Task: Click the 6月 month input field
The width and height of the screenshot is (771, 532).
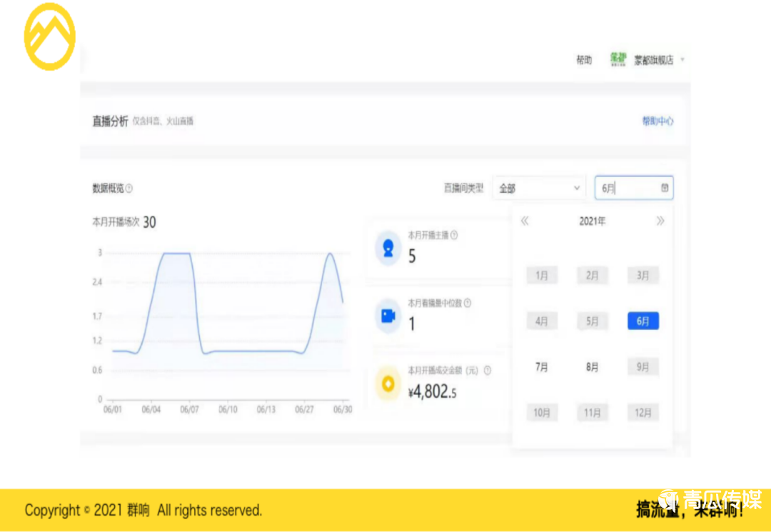Action: coord(625,188)
